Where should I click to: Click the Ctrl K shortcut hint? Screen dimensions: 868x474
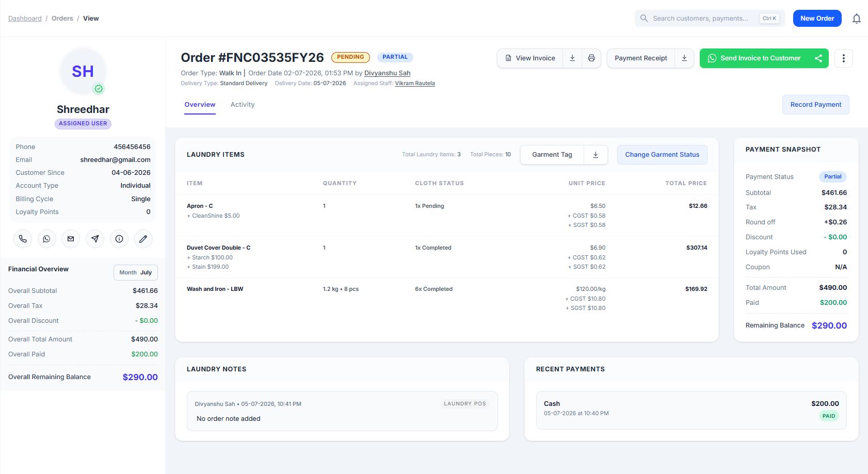(769, 19)
